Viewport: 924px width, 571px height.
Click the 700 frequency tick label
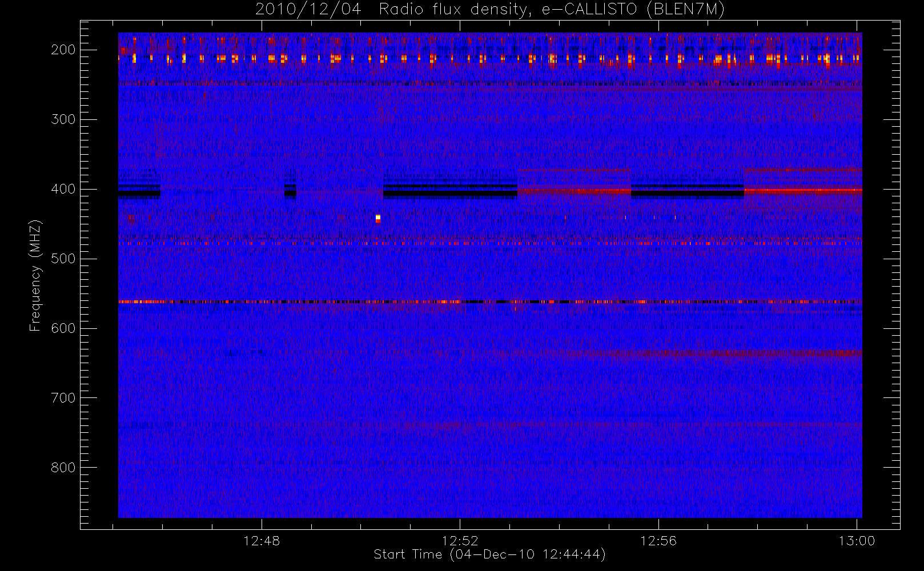click(x=63, y=398)
